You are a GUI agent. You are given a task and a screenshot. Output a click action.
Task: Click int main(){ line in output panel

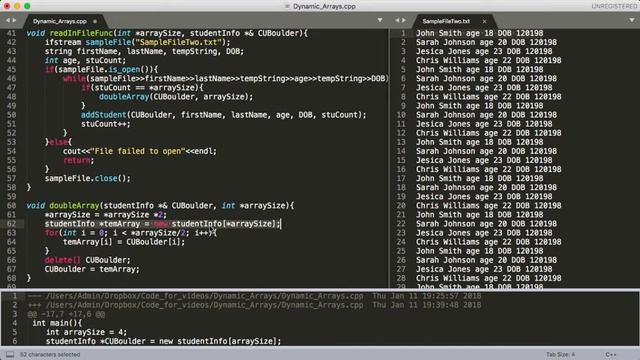pos(57,323)
